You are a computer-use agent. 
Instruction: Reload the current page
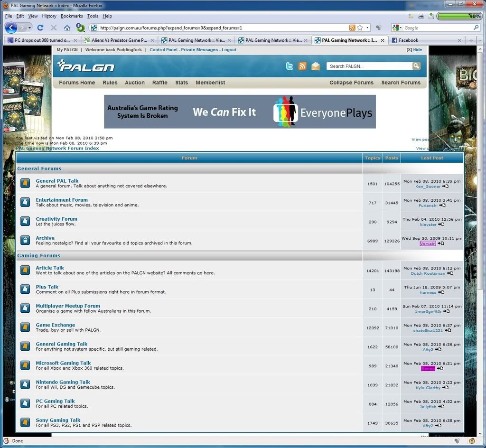coord(40,28)
